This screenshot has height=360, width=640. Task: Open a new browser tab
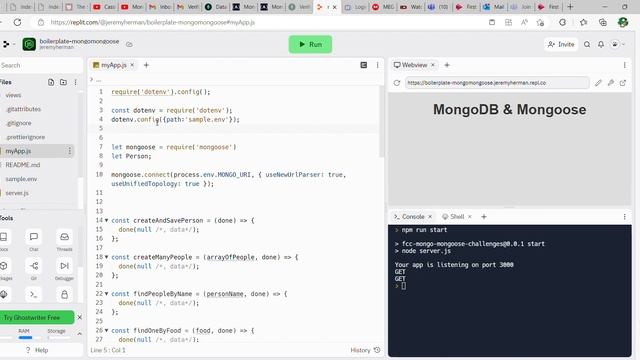(570, 7)
